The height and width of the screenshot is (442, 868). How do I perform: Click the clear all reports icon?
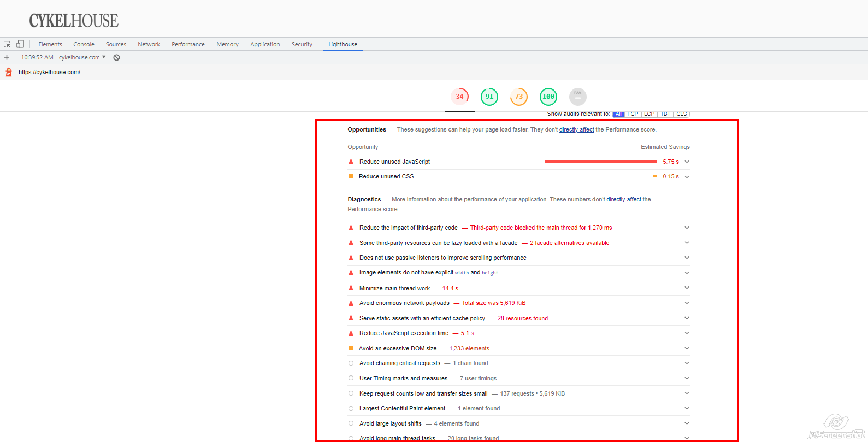pos(116,57)
